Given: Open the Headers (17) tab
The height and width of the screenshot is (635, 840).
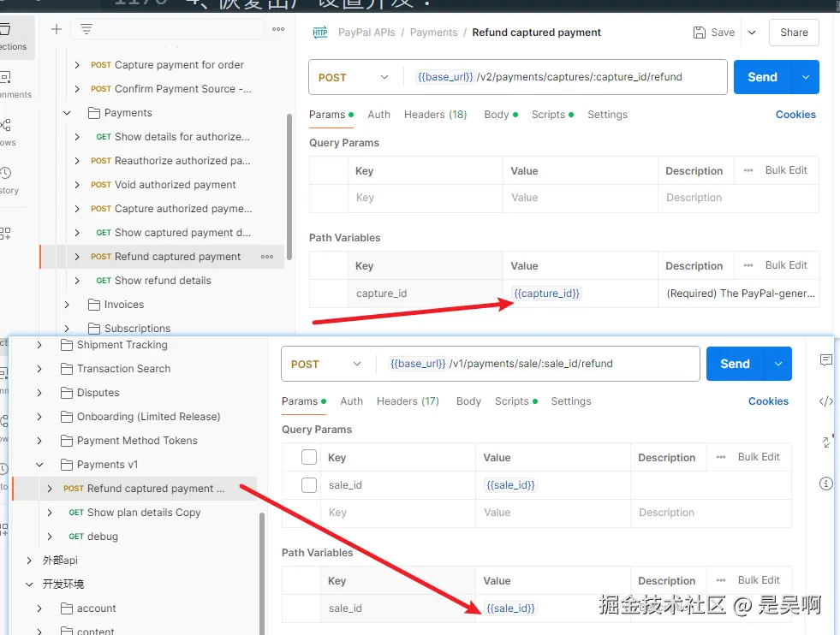Looking at the screenshot, I should click(408, 401).
